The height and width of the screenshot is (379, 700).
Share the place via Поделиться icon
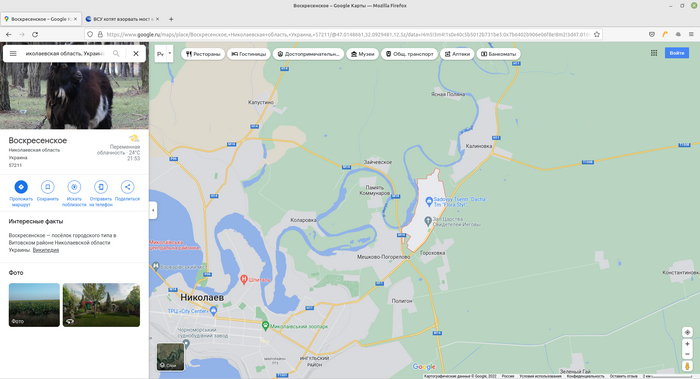(127, 187)
